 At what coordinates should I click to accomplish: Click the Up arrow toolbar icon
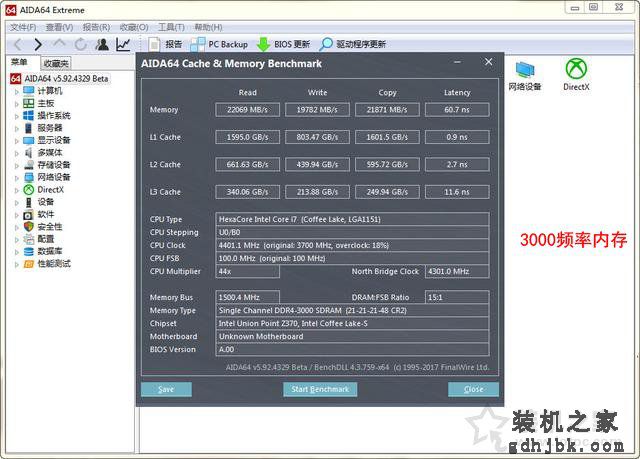pos(59,43)
